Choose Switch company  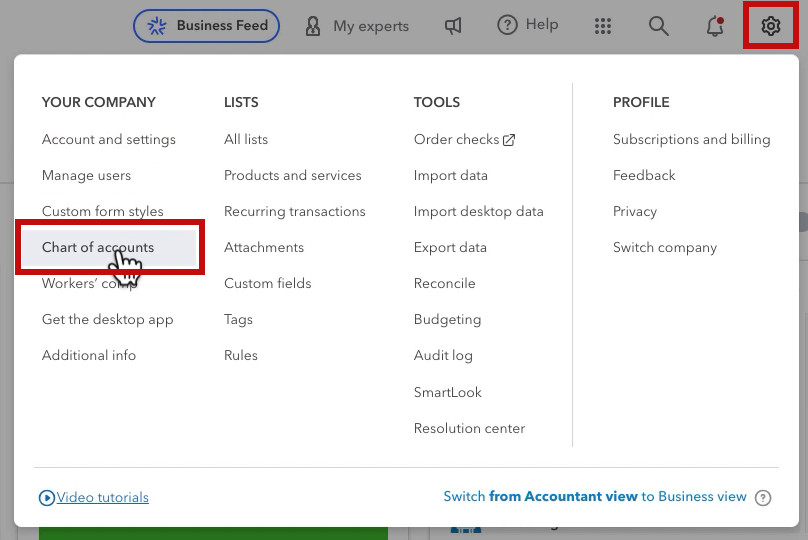tap(665, 247)
